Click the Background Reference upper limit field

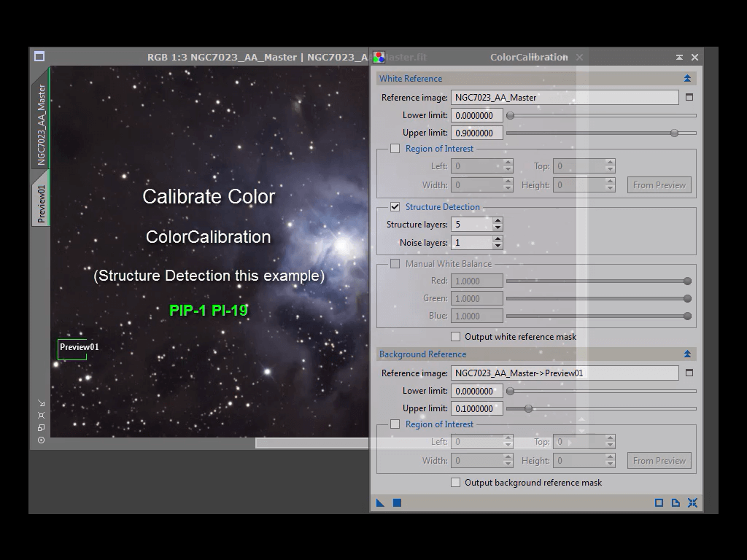coord(476,408)
